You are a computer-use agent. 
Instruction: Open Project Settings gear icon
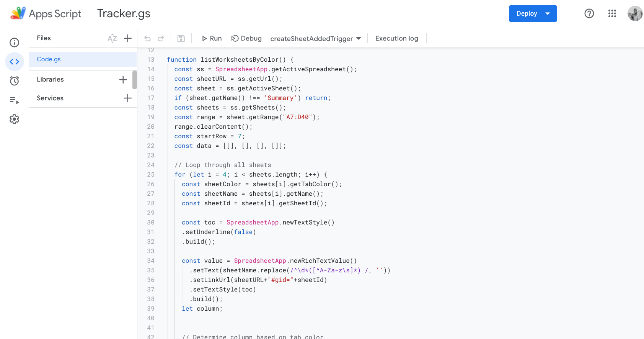point(14,119)
